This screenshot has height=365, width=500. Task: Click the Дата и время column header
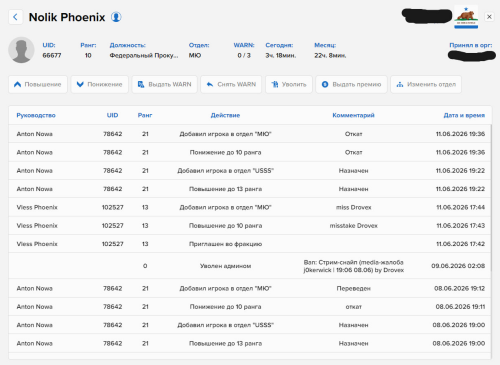point(464,115)
